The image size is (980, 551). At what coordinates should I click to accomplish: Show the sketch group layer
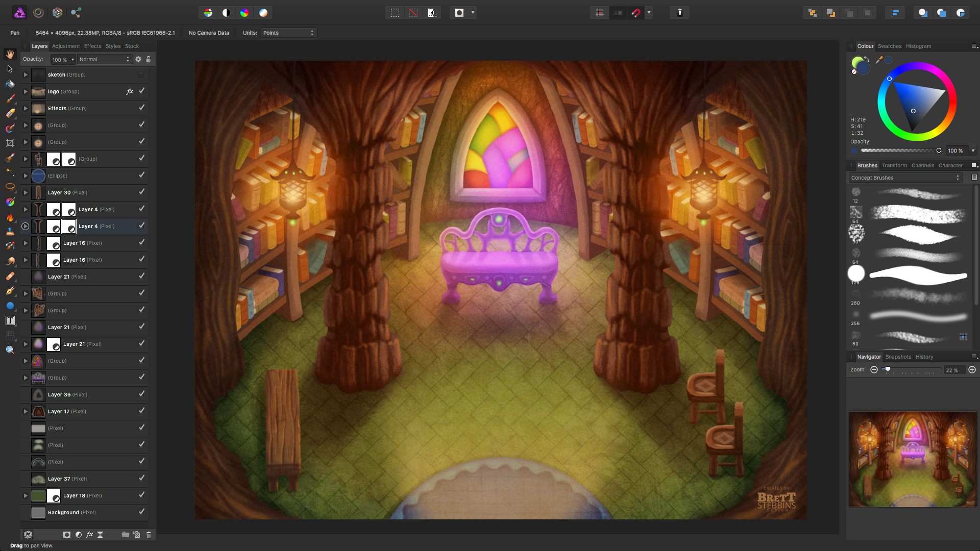pyautogui.click(x=141, y=74)
